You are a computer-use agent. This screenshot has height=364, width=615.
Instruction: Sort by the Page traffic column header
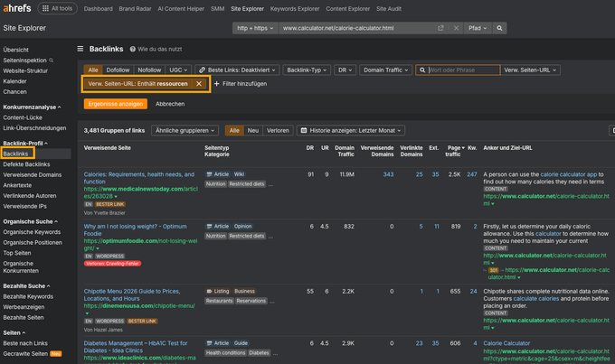coord(455,151)
